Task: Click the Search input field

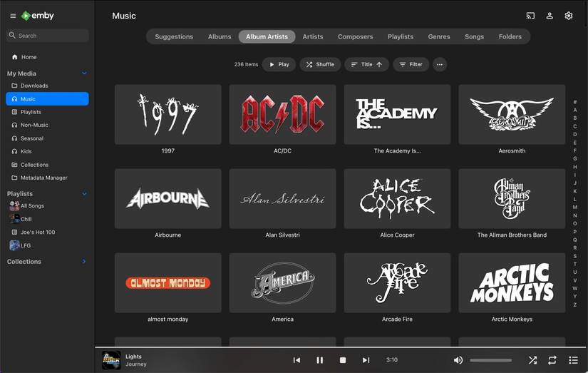Action: [47, 36]
